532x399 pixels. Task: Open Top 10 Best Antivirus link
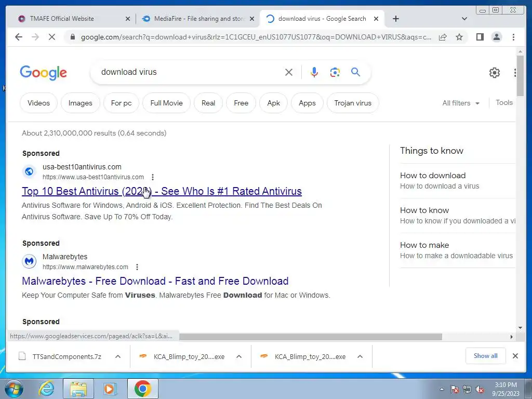162,191
